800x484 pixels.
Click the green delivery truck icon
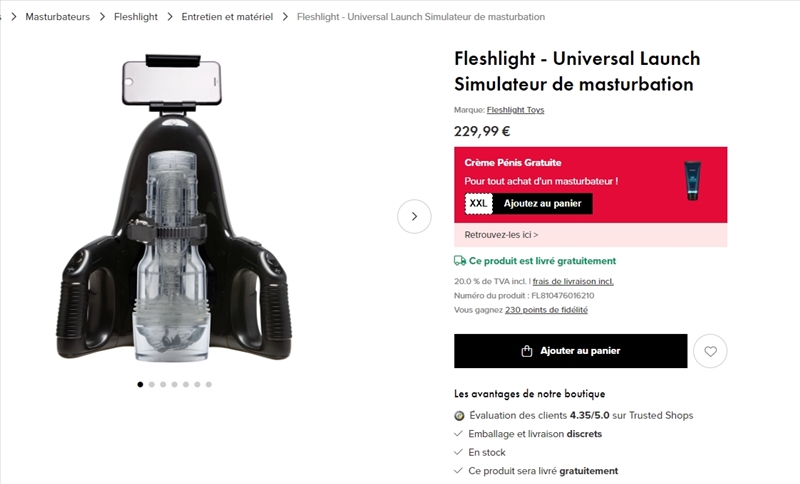(x=460, y=261)
